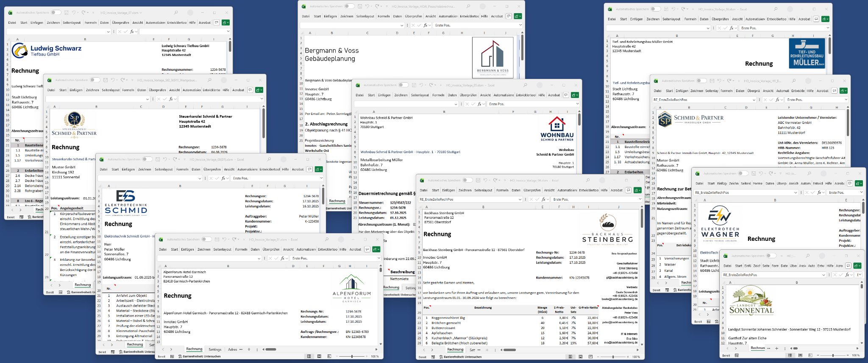Click Redo arrow in Backhaus Steinberg window
Screen dimensions: 868x363
496,180
